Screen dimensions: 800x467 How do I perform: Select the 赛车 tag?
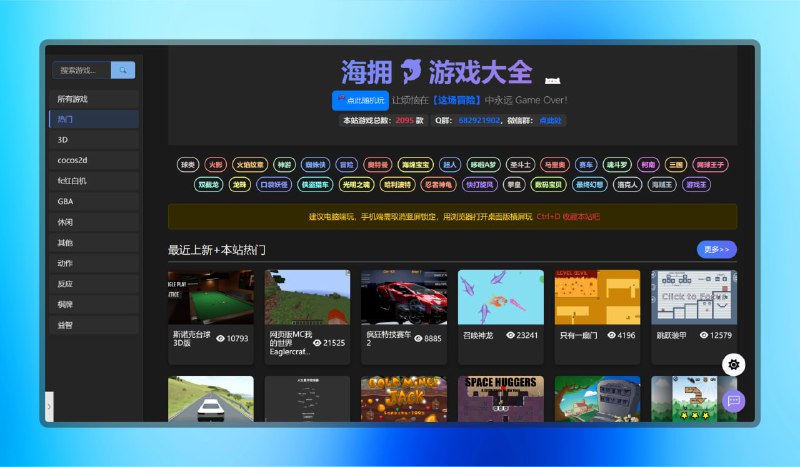tap(586, 165)
